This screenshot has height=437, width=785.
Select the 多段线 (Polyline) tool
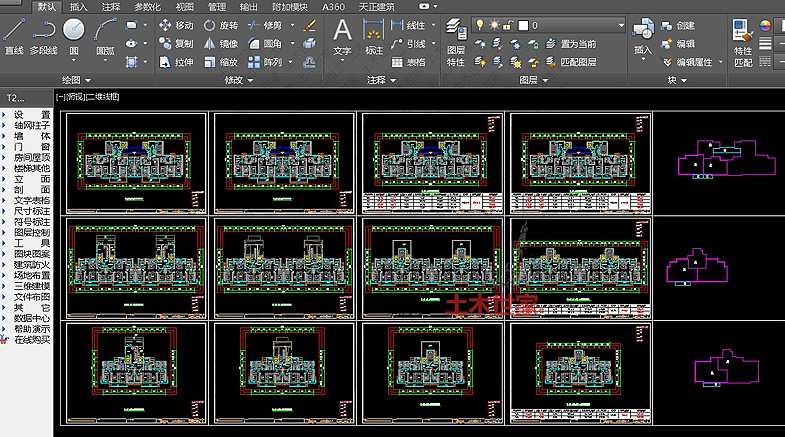(x=44, y=36)
